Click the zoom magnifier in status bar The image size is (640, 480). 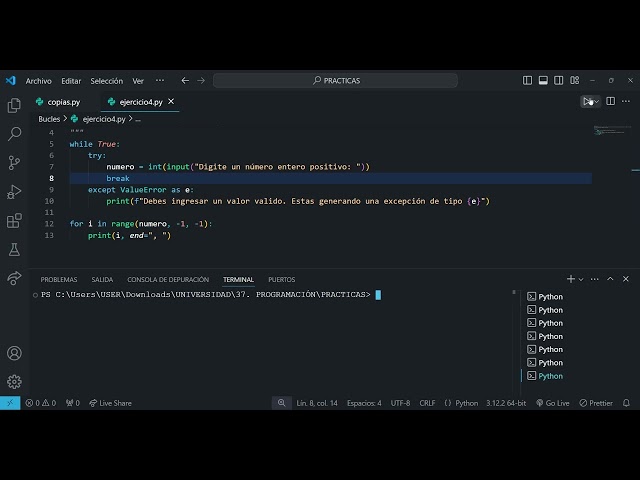[282, 403]
